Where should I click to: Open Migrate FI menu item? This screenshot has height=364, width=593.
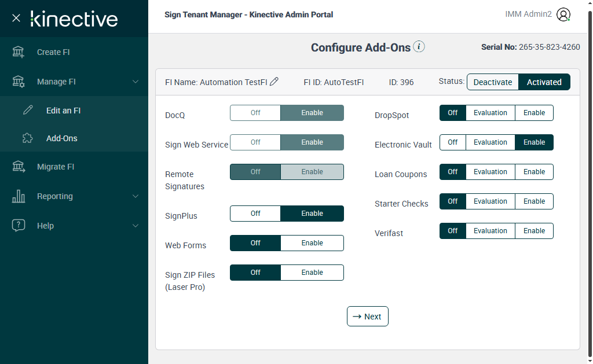(x=74, y=167)
